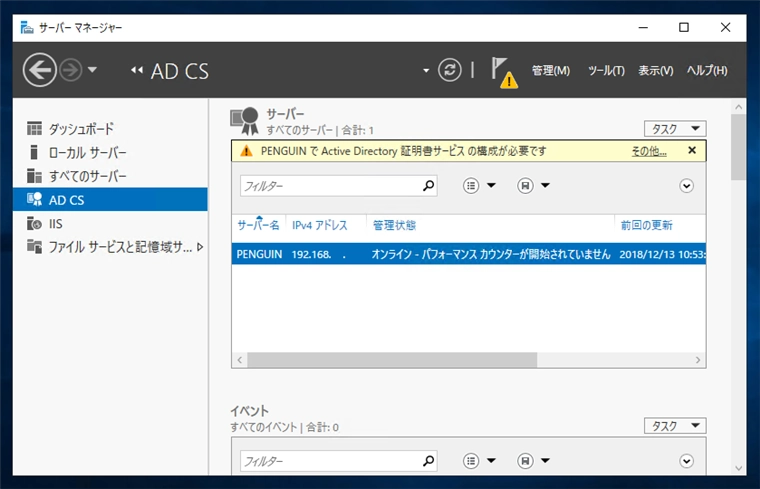Click the ダッシュボード grid icon
760x489 pixels.
pos(34,128)
